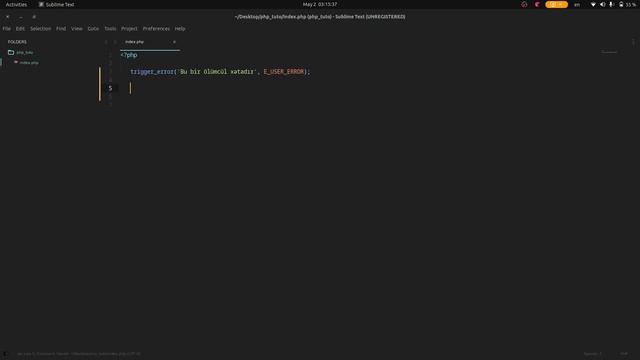Click the circular tray icon left of pink icon

524,4
